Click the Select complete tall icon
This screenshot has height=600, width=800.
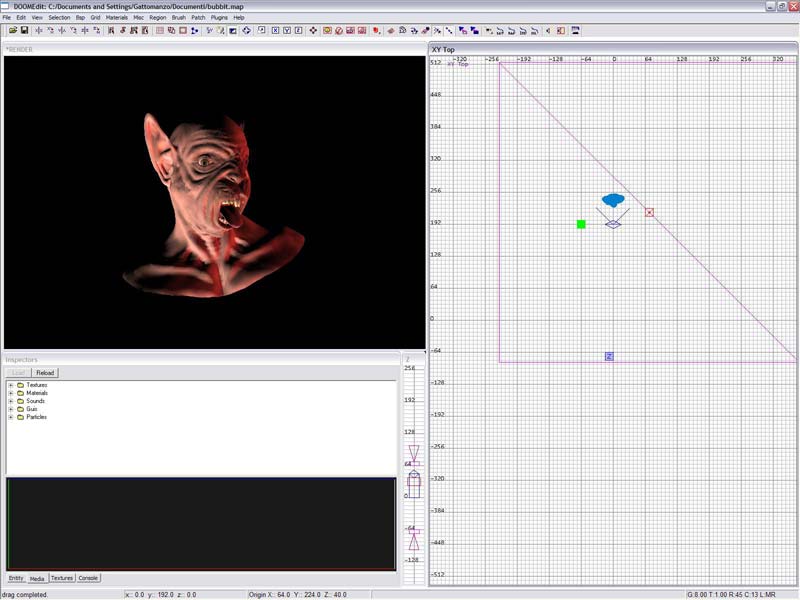pyautogui.click(x=111, y=31)
